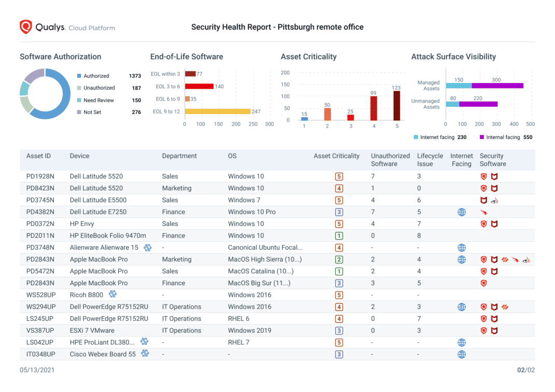Select the globe icon in the LS042UP row
The height and width of the screenshot is (392, 555).
(462, 342)
